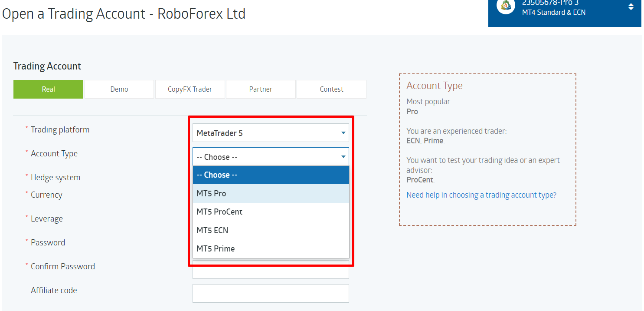Open the account switcher up-down arrows
The height and width of the screenshot is (311, 644).
click(631, 7)
